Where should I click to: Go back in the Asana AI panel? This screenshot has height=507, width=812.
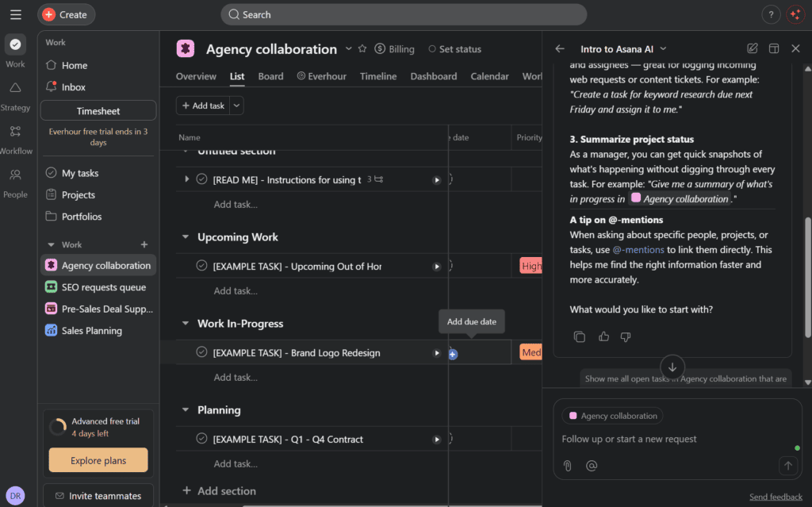pyautogui.click(x=560, y=48)
